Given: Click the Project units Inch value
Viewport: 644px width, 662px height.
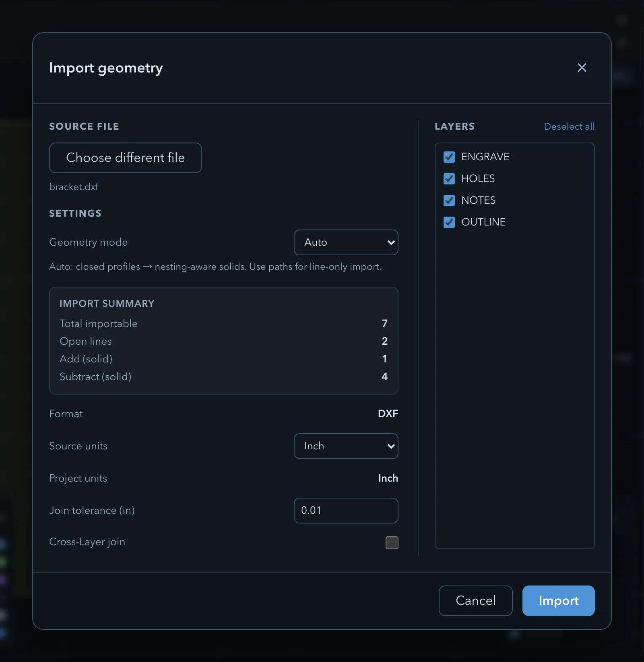Looking at the screenshot, I should (388, 478).
